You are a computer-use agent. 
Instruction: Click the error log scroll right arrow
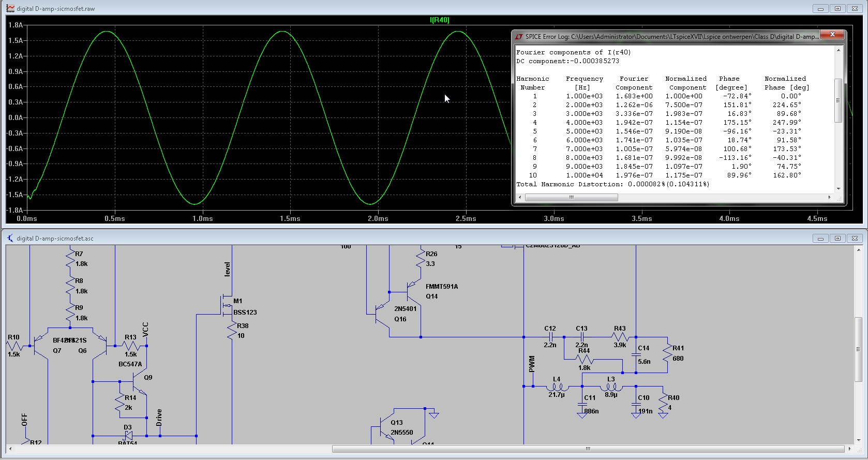pyautogui.click(x=830, y=197)
